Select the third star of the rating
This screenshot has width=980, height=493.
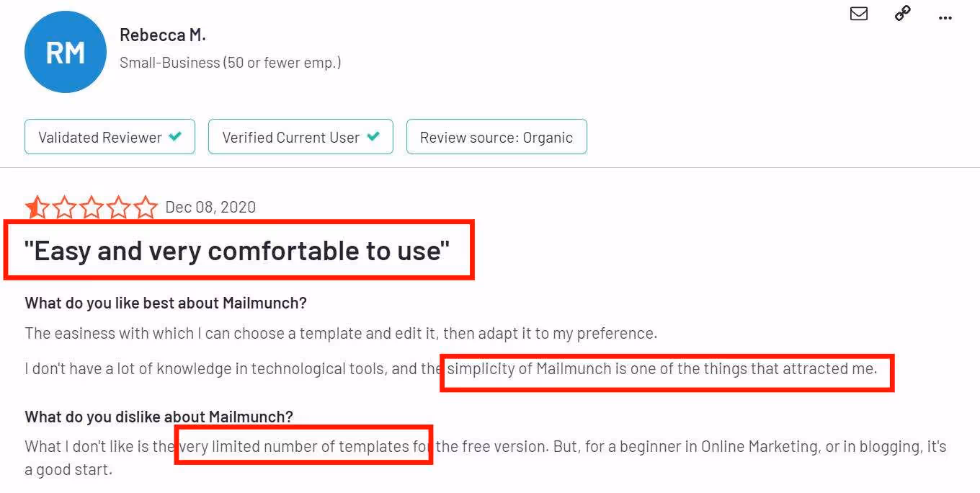tap(90, 206)
